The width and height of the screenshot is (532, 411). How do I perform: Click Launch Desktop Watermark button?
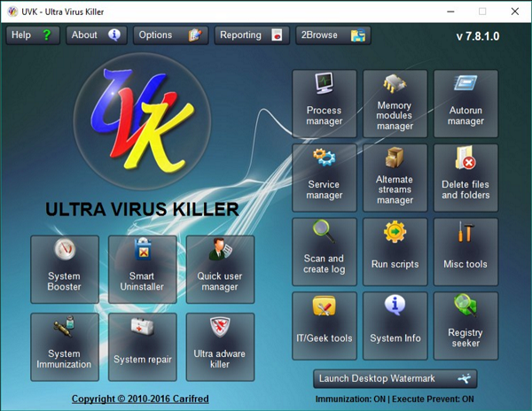coord(395,378)
